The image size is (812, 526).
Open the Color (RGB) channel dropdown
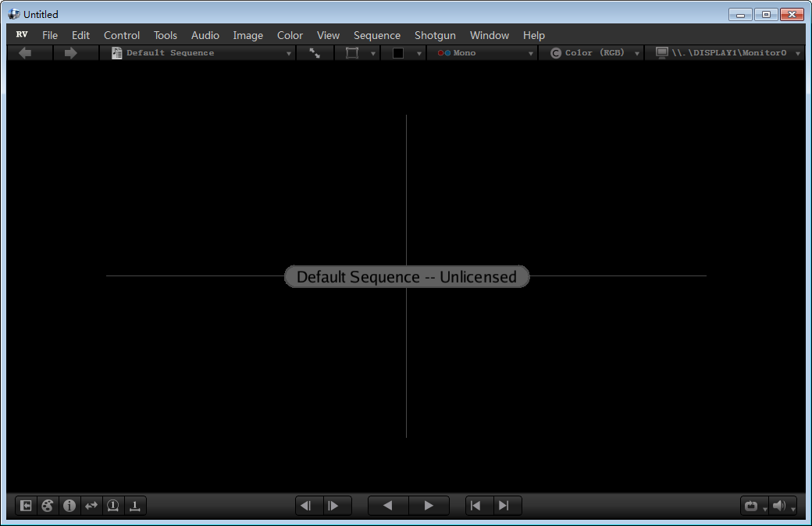tap(592, 53)
